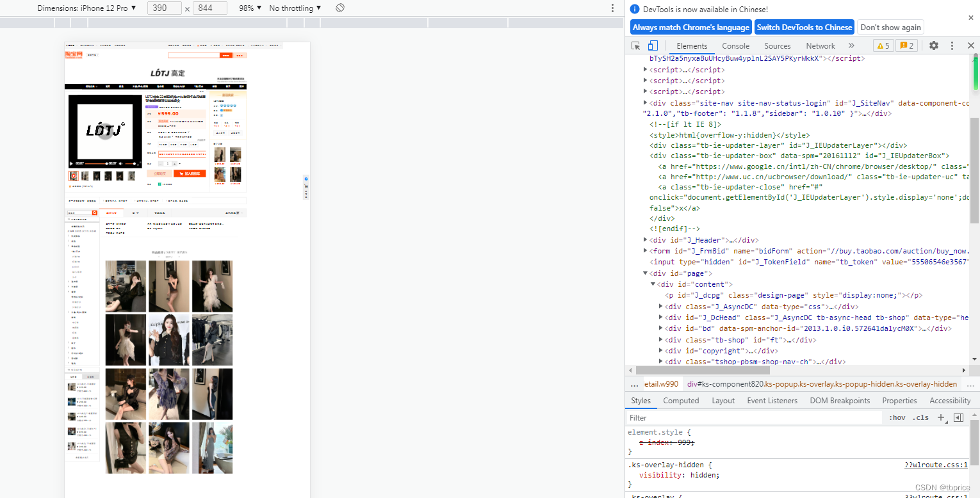Add new style rule plus icon

(x=941, y=417)
